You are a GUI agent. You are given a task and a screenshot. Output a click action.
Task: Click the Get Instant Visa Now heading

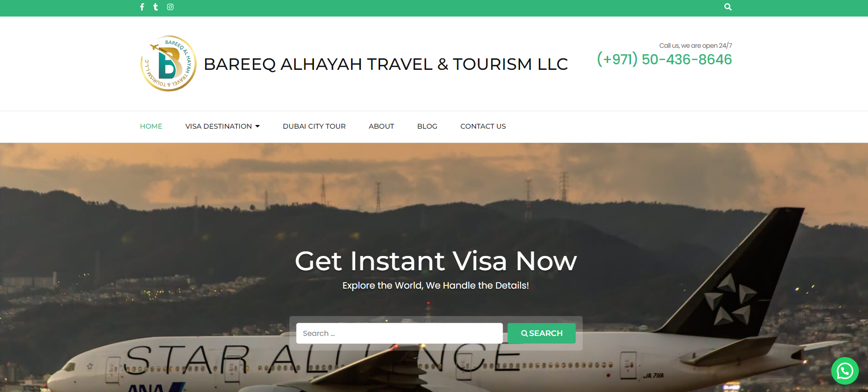coord(436,261)
